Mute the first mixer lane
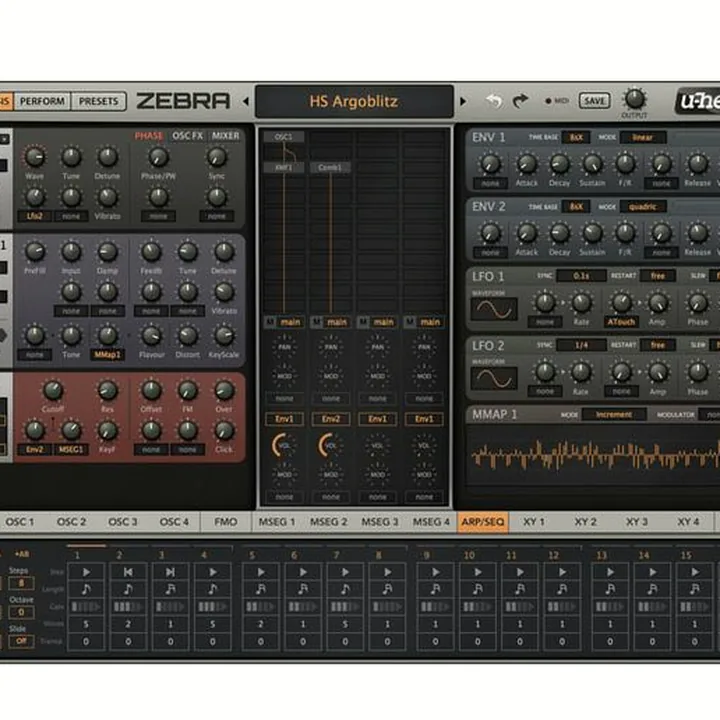This screenshot has height=720, width=720. coord(270,322)
